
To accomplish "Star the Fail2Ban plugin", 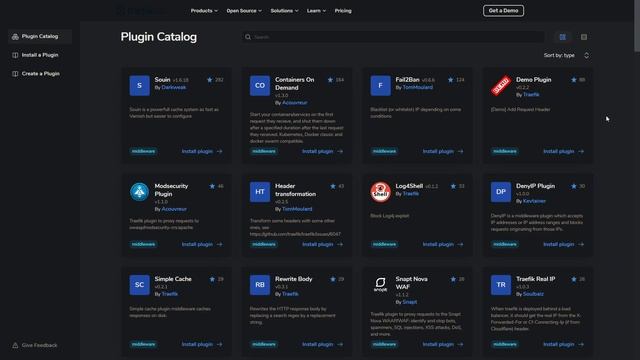I will [x=451, y=80].
